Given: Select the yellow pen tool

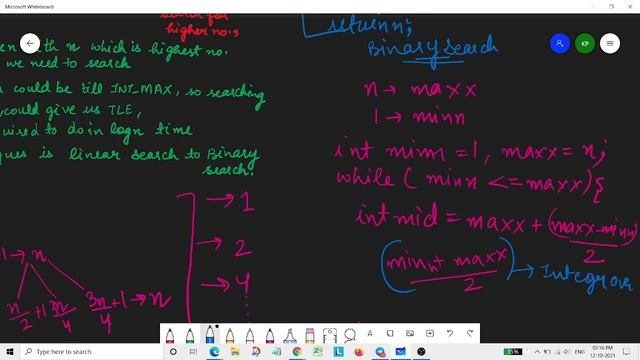Looking at the screenshot, I should click(x=230, y=335).
